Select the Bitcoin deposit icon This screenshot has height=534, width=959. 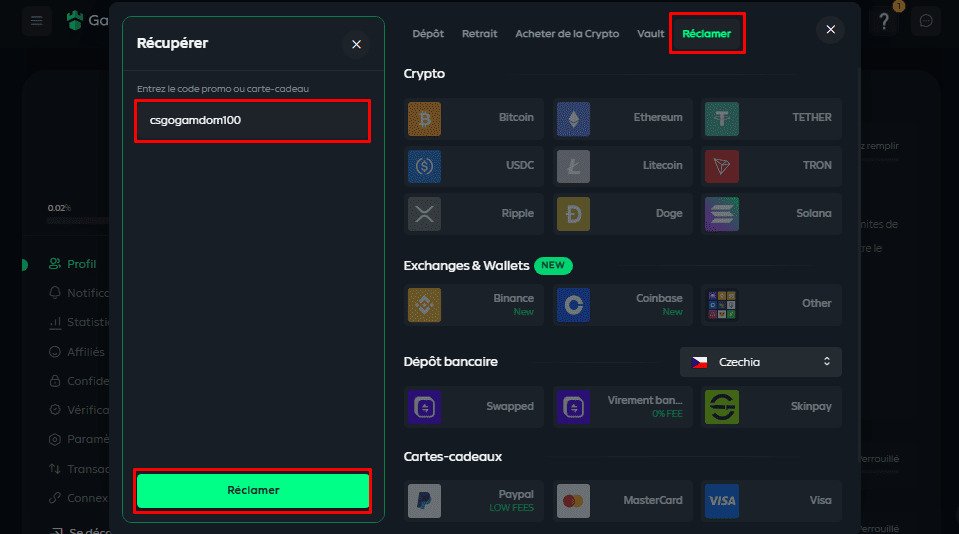click(x=424, y=118)
